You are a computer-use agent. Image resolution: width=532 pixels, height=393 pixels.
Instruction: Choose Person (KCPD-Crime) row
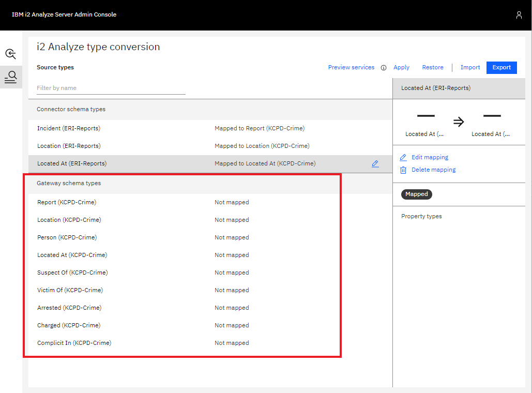pos(67,237)
